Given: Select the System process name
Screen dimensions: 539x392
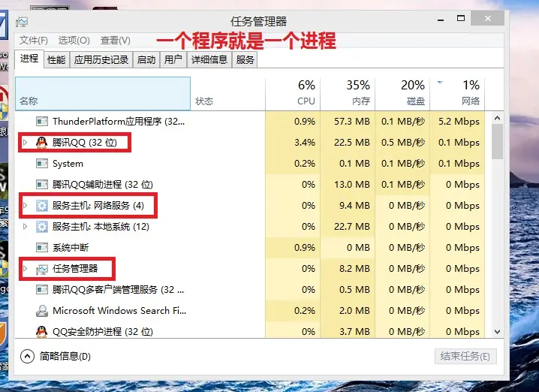Looking at the screenshot, I should 68,164.
